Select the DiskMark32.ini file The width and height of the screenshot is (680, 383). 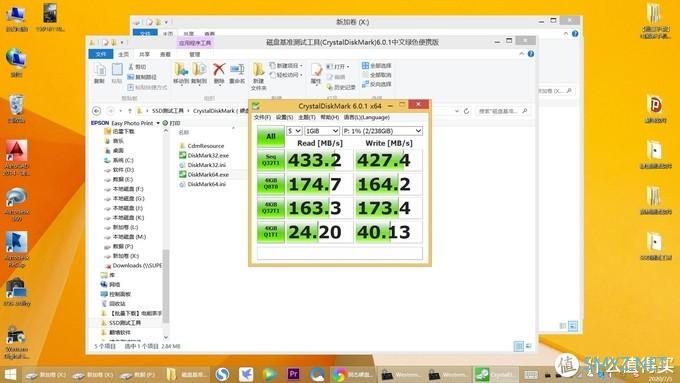(x=203, y=165)
